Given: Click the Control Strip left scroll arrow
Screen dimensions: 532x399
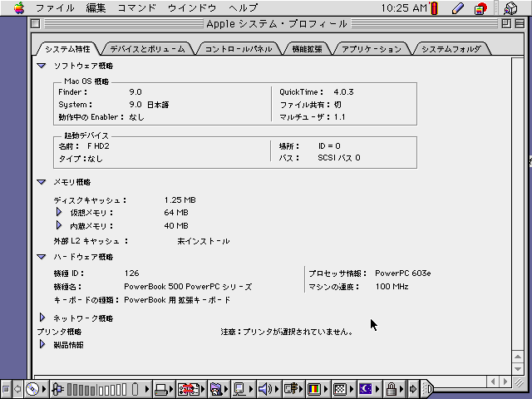Looking at the screenshot, I should point(17,389).
